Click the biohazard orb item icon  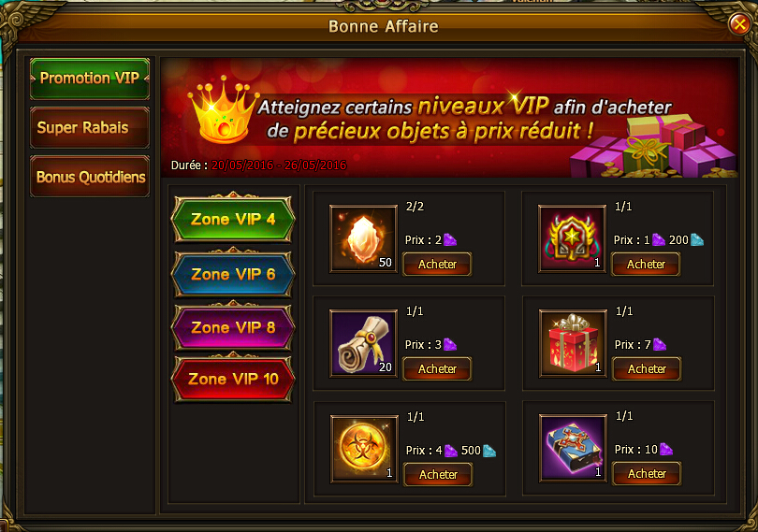(x=364, y=449)
